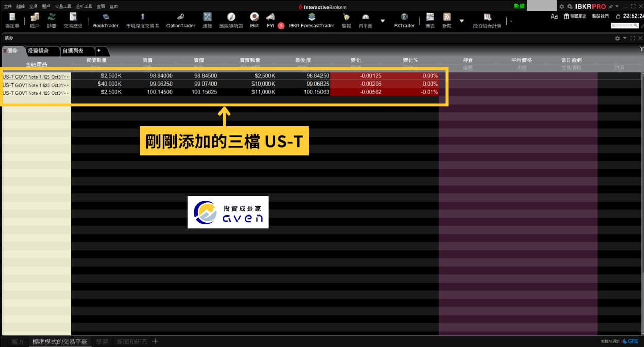Image resolution: width=644 pixels, height=347 pixels.
Task: Open IBKR ForecastTrader
Action: pyautogui.click(x=311, y=20)
